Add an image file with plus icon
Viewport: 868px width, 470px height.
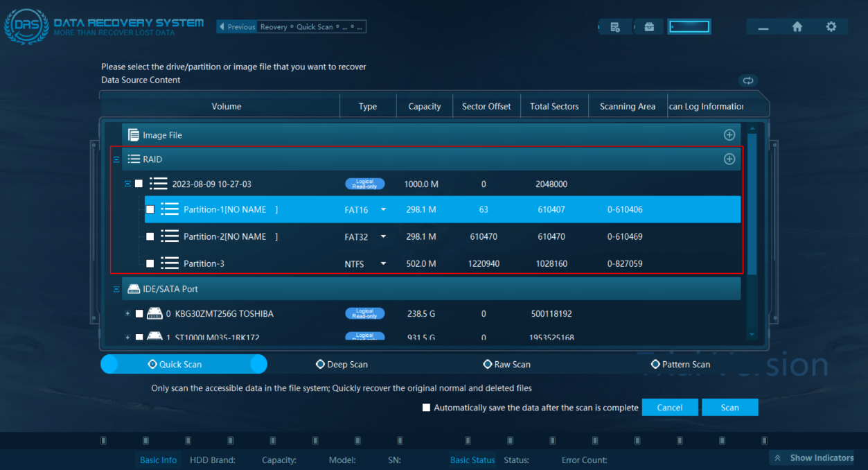click(x=729, y=135)
